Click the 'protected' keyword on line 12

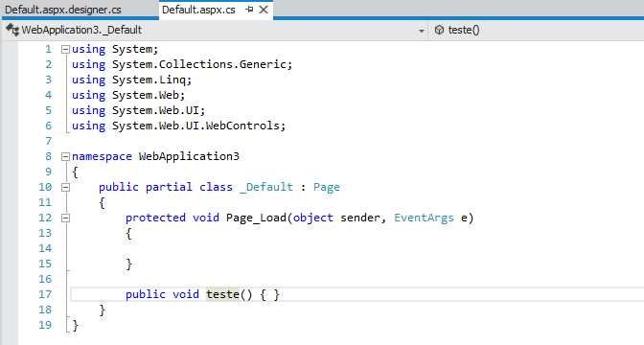pos(155,218)
